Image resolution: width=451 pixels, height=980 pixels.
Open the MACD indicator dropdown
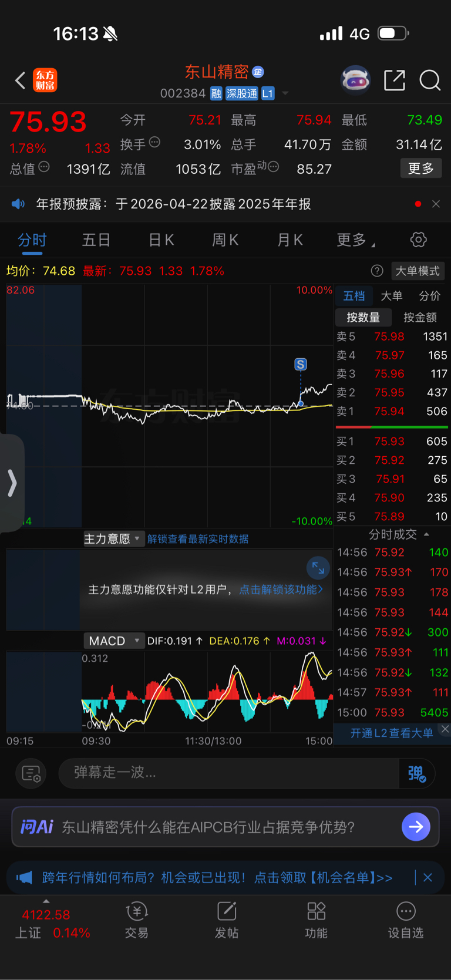(x=113, y=641)
